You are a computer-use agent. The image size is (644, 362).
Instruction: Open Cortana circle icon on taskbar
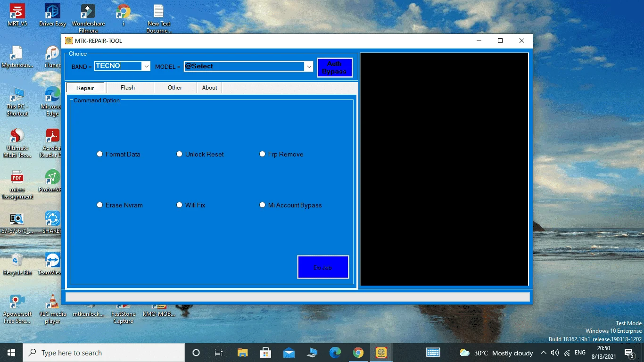pos(196,353)
